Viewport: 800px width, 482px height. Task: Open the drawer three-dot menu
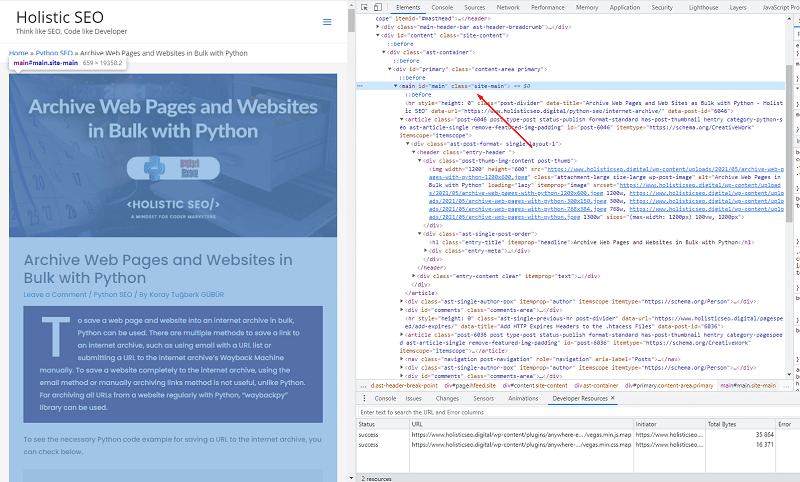[364, 398]
